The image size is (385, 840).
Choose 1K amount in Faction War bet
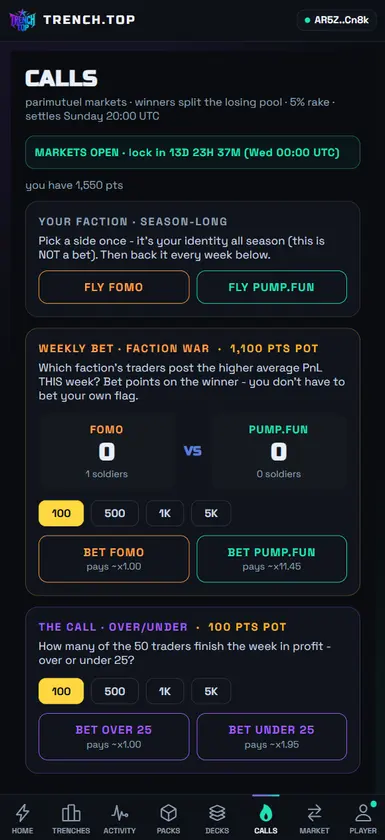165,513
